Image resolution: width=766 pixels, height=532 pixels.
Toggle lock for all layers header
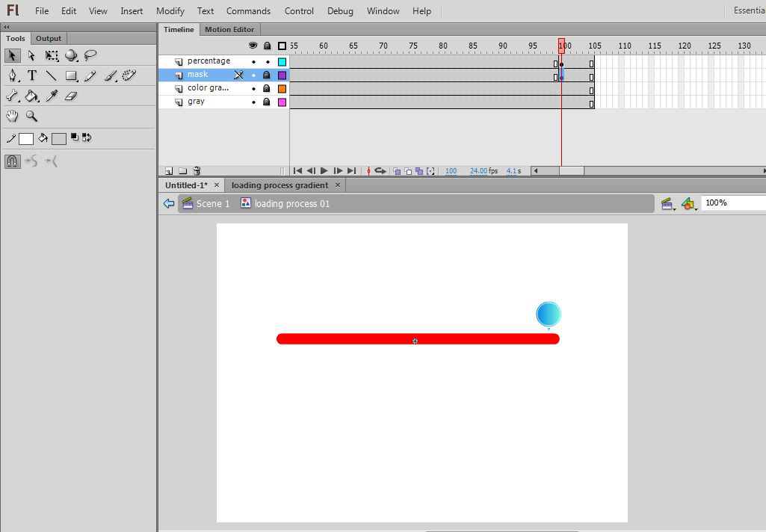click(x=267, y=46)
